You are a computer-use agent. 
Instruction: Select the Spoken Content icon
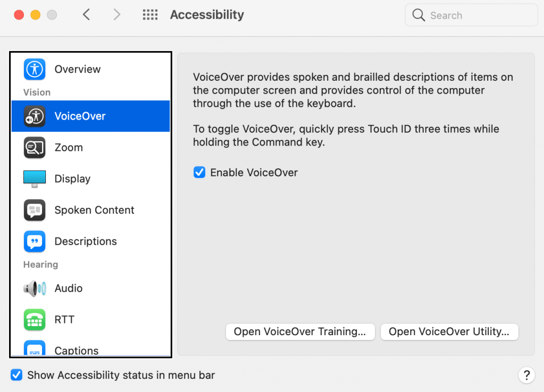(x=35, y=210)
